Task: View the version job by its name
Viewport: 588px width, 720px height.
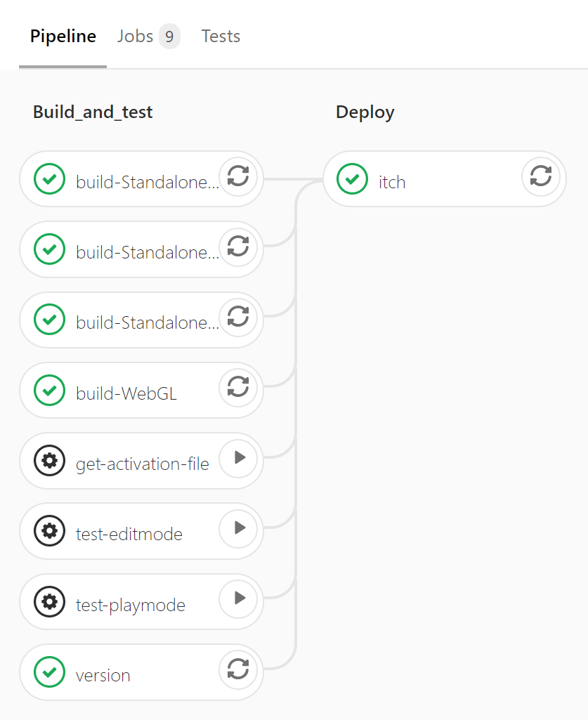Action: point(103,676)
